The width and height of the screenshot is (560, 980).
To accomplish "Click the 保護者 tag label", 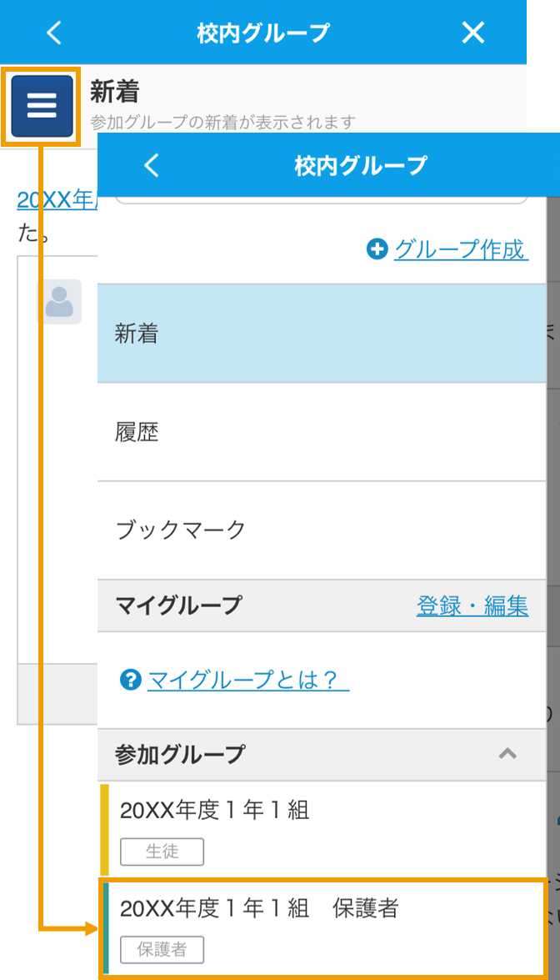I will point(162,950).
